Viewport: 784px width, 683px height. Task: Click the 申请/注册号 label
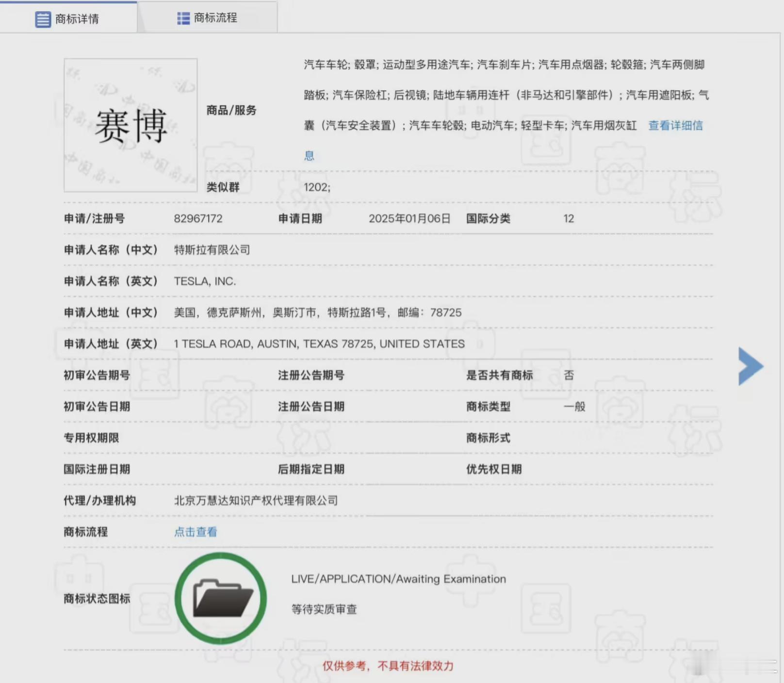[x=94, y=219]
